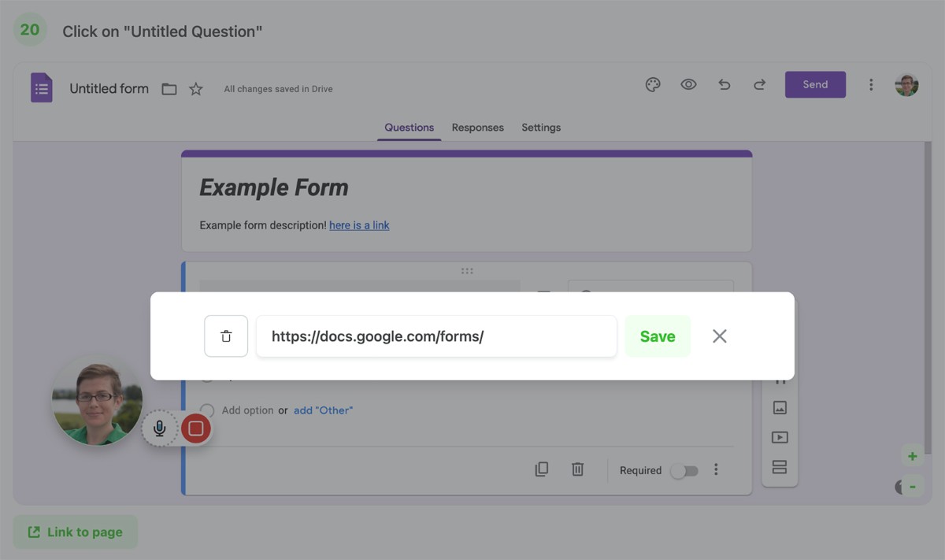Click the purple Send button

tap(815, 85)
